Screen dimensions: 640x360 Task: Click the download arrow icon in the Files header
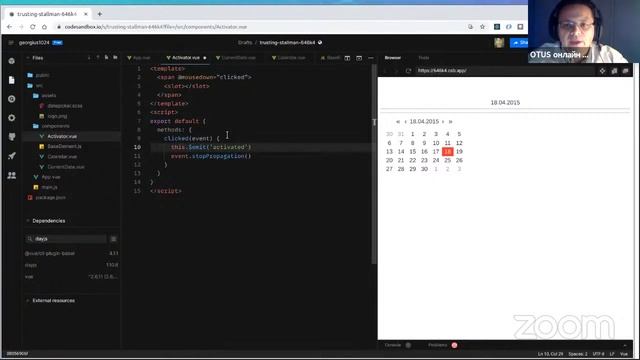pyautogui.click(x=89, y=58)
